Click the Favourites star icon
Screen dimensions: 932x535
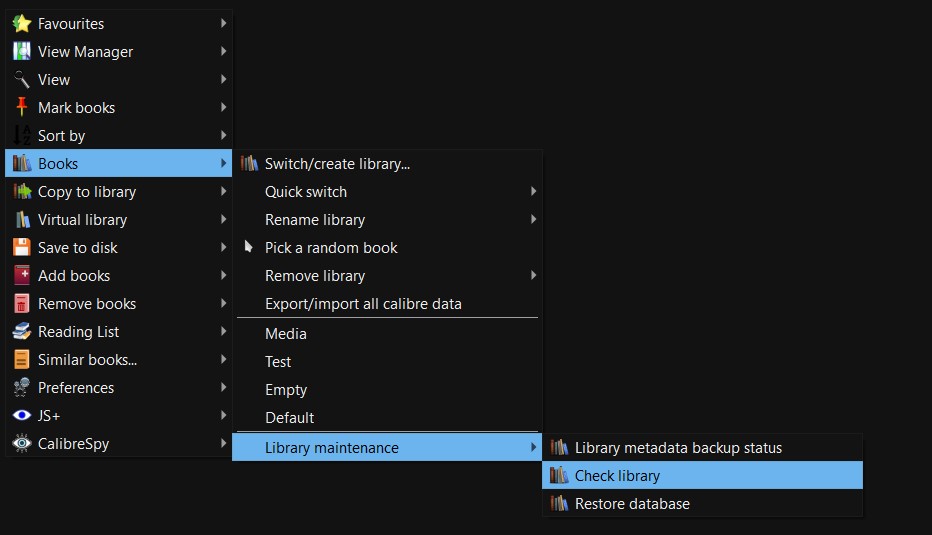click(21, 24)
